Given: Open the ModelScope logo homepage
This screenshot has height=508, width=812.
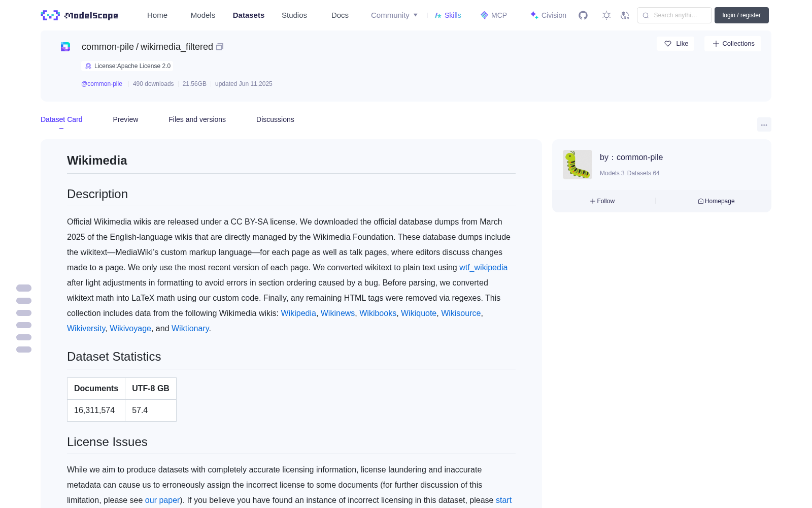Looking at the screenshot, I should [79, 15].
